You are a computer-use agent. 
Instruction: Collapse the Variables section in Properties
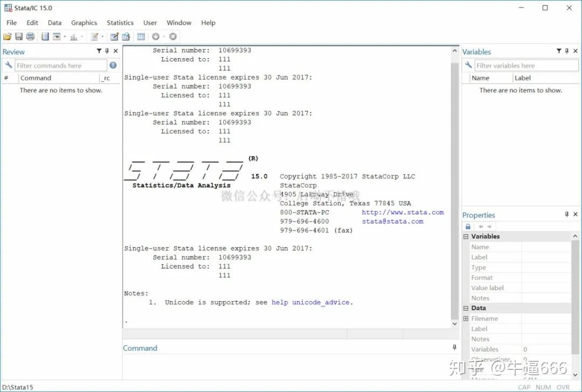(465, 236)
